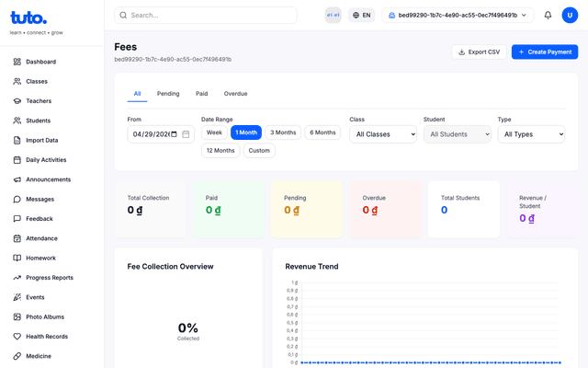Select the Week date range

[x=214, y=132]
